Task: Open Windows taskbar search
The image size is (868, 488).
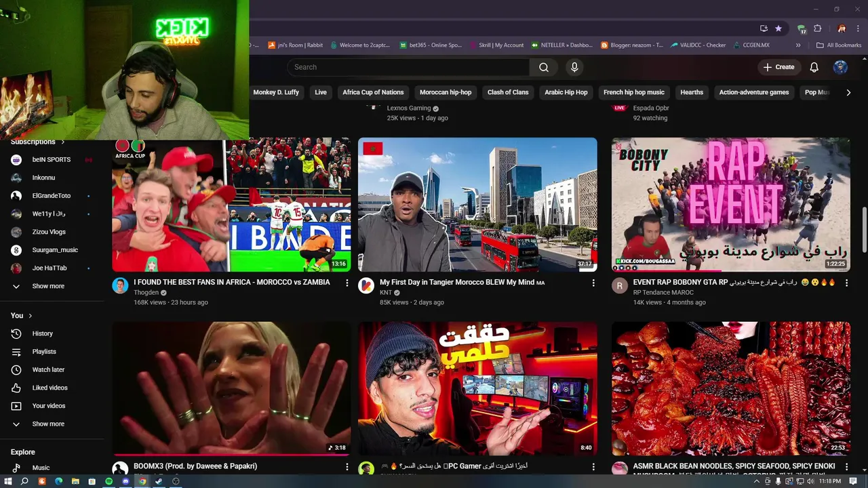Action: pos(25,481)
